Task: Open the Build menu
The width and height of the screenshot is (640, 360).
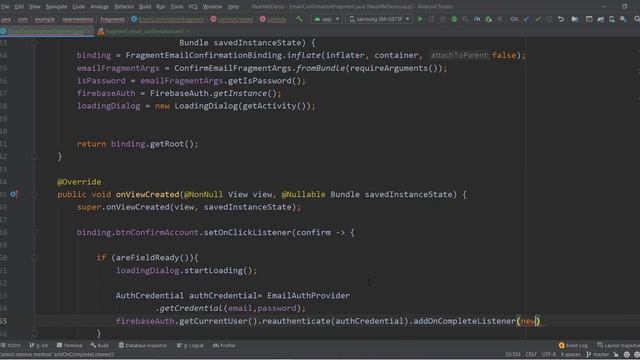Action: (145, 7)
